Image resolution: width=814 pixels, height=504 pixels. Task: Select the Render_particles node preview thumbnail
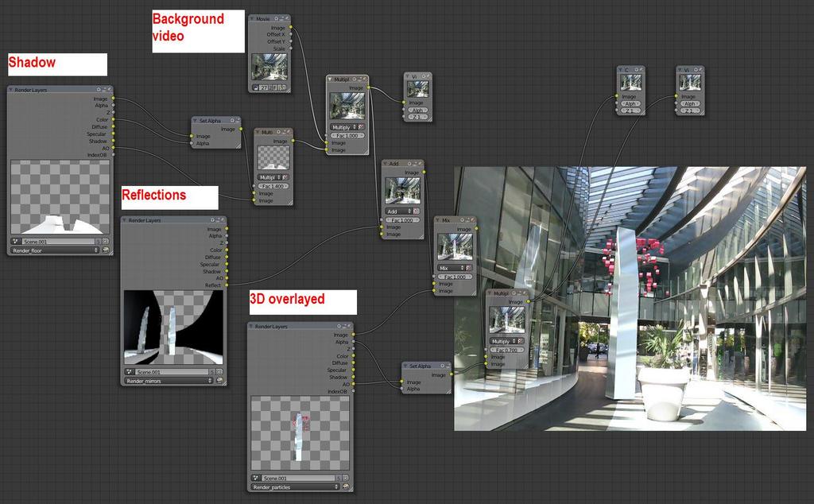(300, 433)
